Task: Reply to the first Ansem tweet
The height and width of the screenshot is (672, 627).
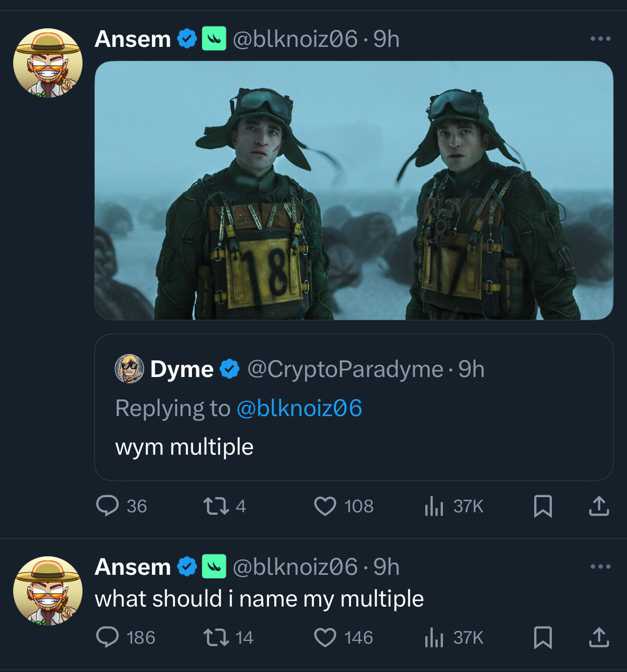Action: [x=107, y=506]
